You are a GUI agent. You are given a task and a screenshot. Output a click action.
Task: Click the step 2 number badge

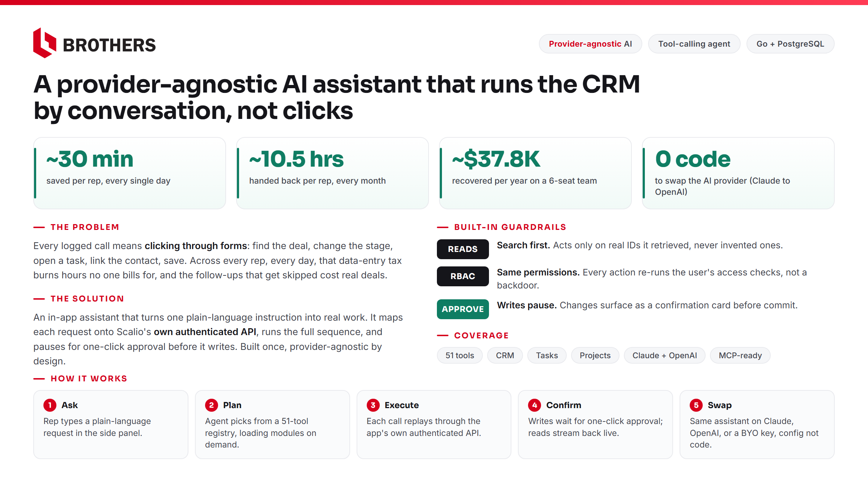point(212,405)
